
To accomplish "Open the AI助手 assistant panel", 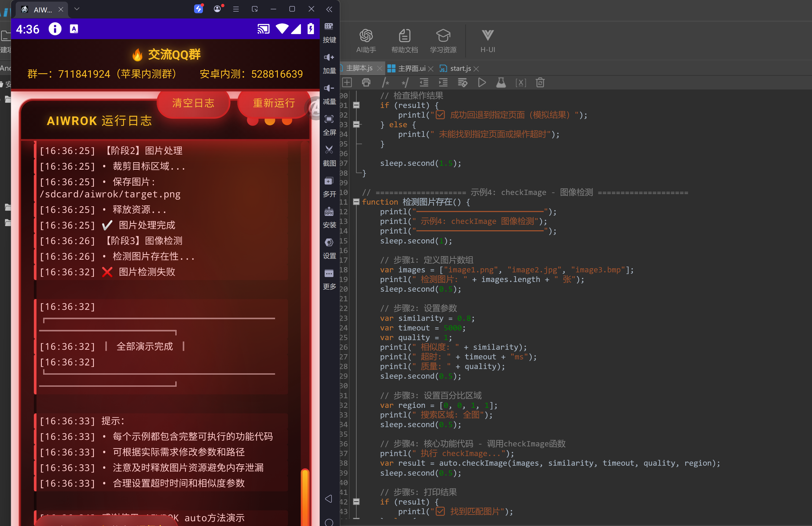I will tap(366, 41).
